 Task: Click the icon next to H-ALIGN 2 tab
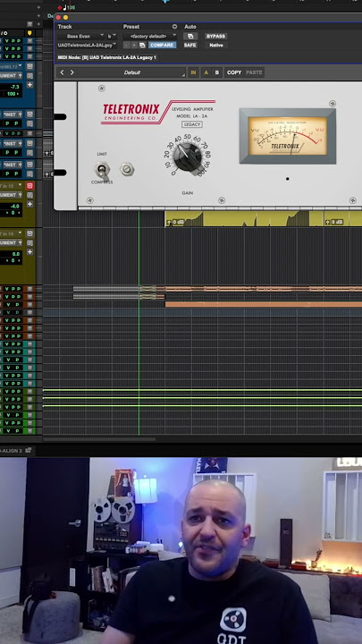pos(29,451)
